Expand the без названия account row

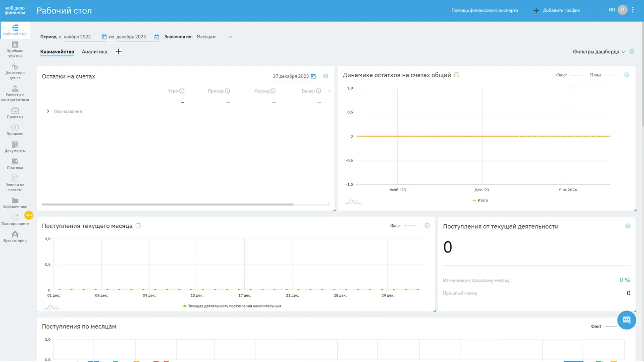coord(48,111)
